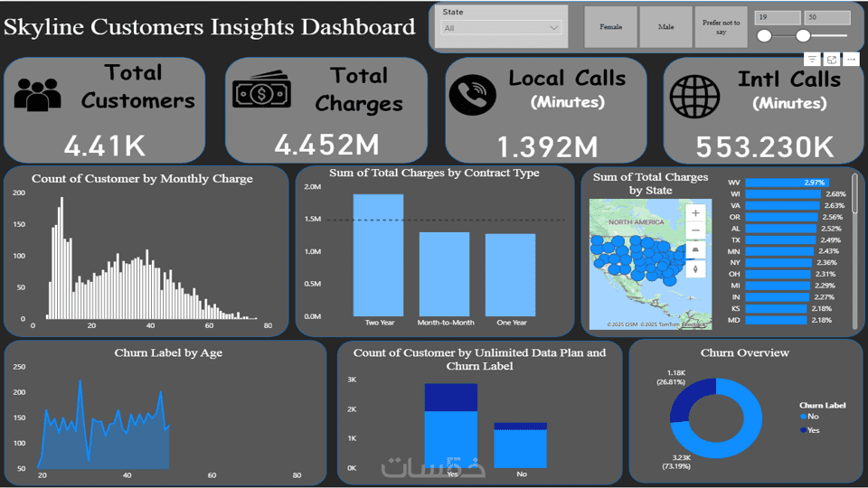Click the globe icon on Intl Calls card
This screenshot has height=488, width=868.
pyautogui.click(x=694, y=97)
